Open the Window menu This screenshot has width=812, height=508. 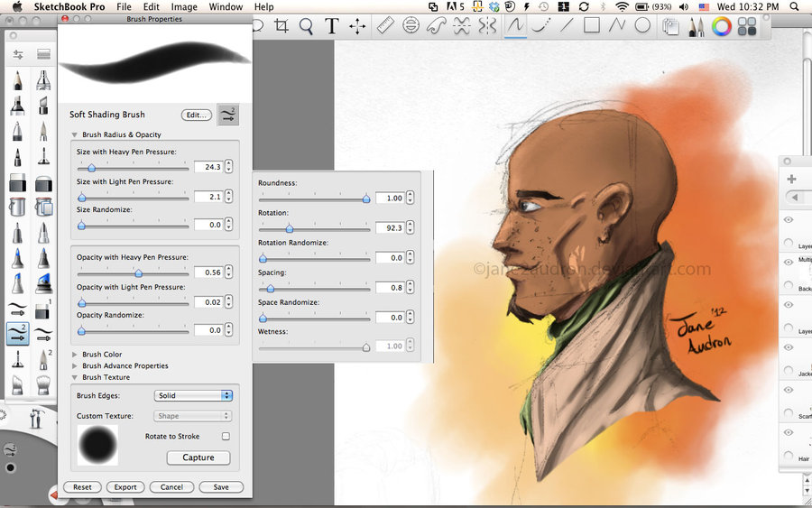tap(226, 7)
